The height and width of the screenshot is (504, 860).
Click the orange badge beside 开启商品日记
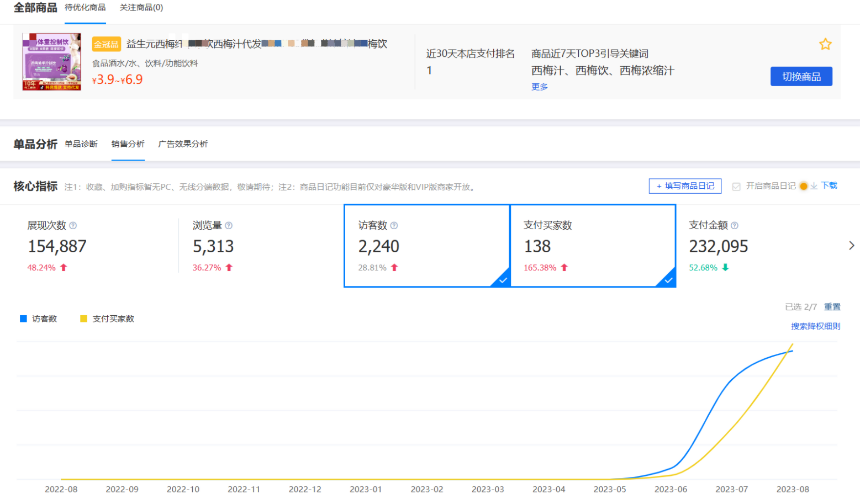(803, 186)
